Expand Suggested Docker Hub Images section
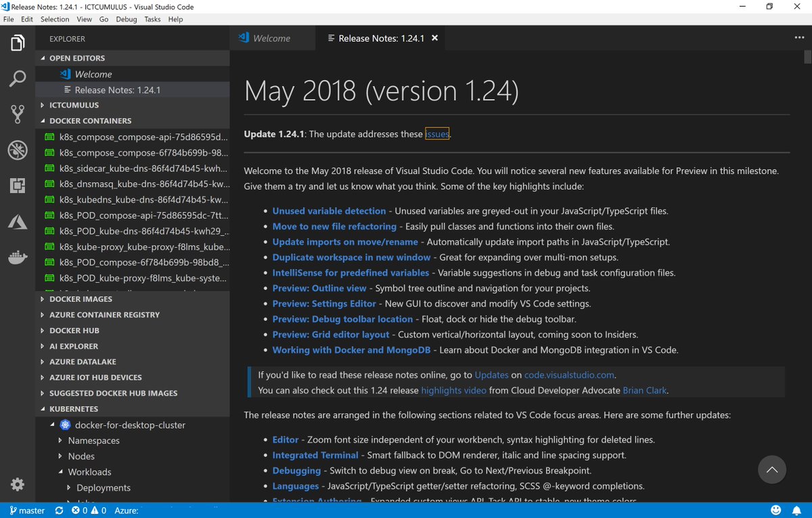 click(x=133, y=393)
